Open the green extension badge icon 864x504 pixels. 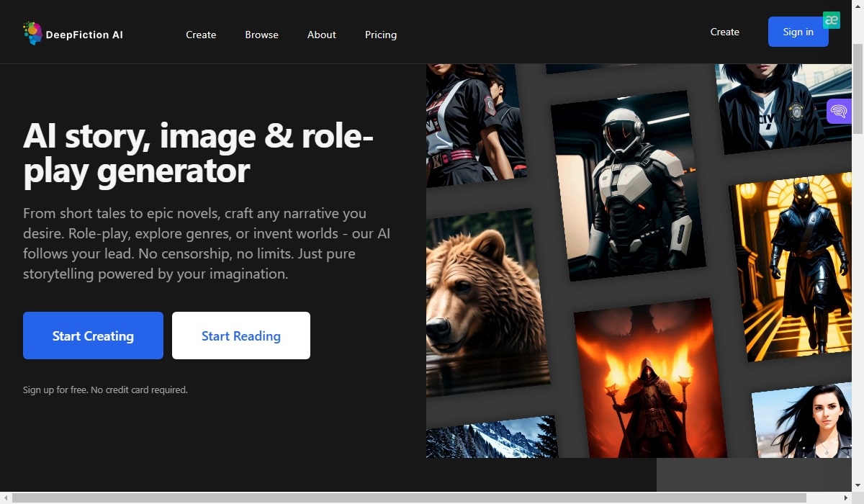(x=832, y=20)
